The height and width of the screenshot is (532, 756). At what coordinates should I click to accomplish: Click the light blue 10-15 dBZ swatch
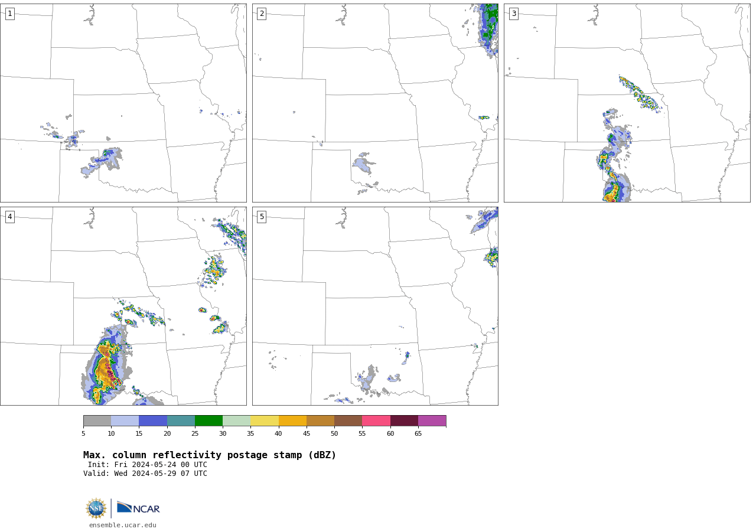pos(125,421)
